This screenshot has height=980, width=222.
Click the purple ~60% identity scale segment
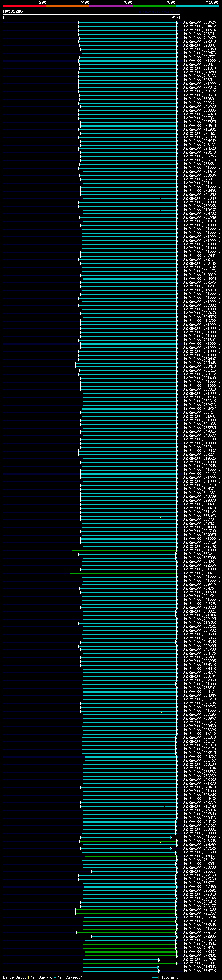coord(111,6)
